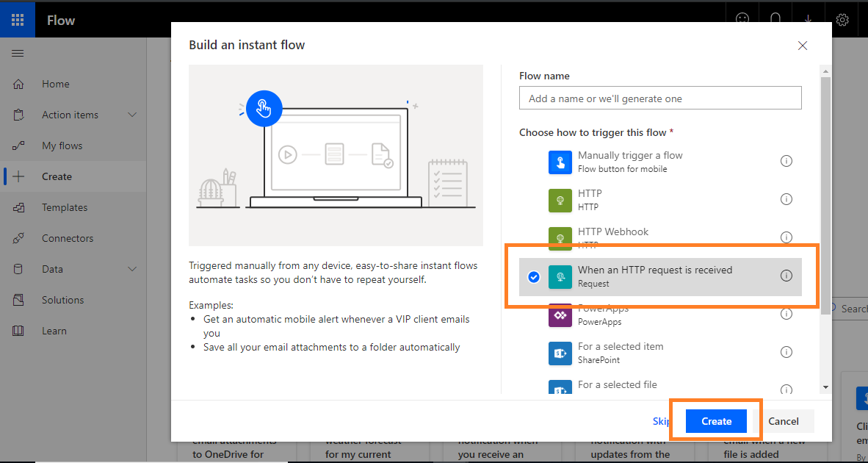Toggle the When an HTTP request is received checkmark
The image size is (868, 463).
534,277
